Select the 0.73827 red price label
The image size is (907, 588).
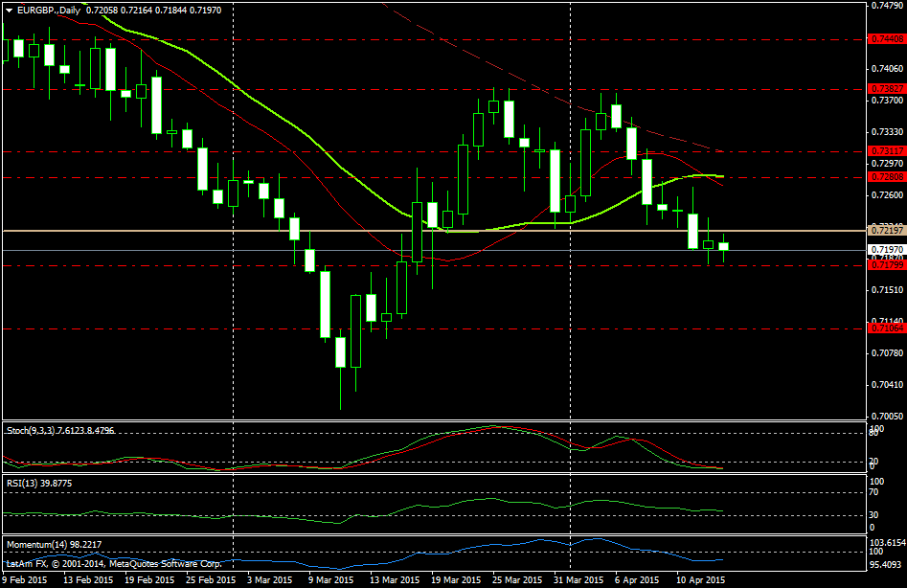pos(886,88)
